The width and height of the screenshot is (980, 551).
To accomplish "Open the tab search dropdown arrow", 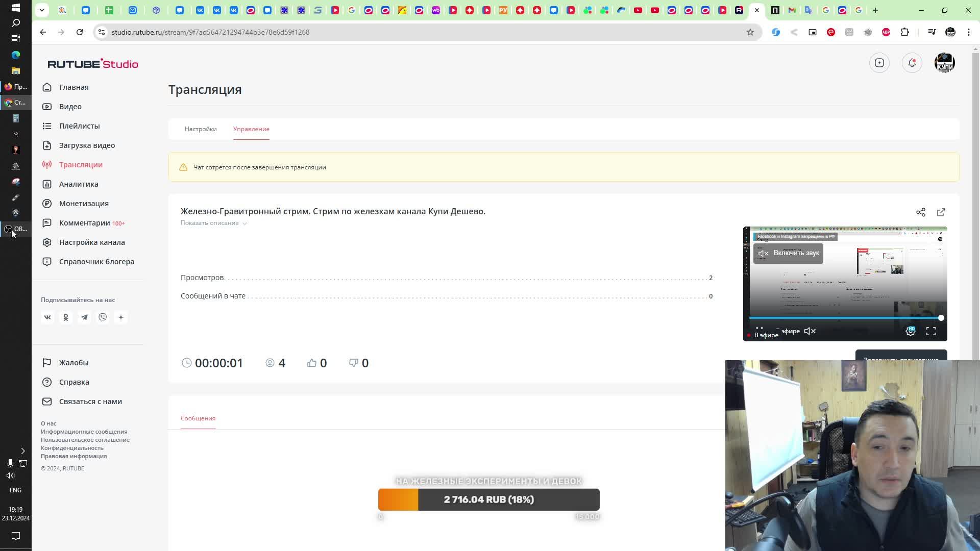I will [42, 10].
